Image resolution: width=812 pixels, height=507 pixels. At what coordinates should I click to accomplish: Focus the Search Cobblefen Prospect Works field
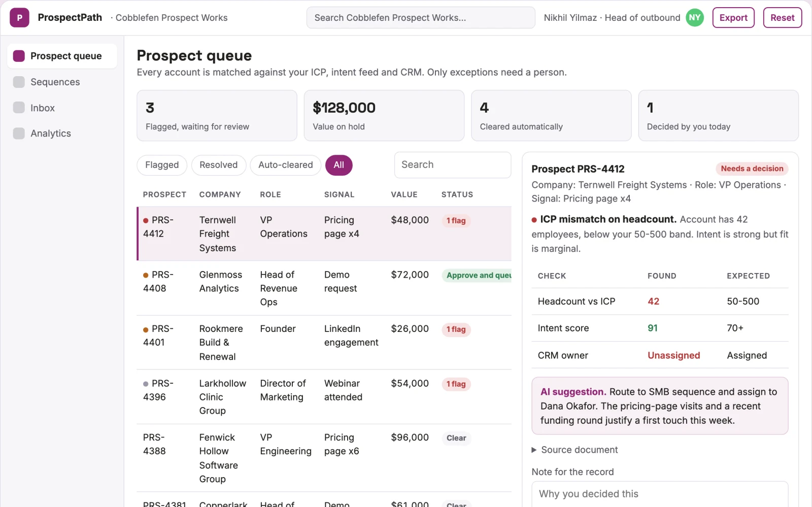coord(421,18)
